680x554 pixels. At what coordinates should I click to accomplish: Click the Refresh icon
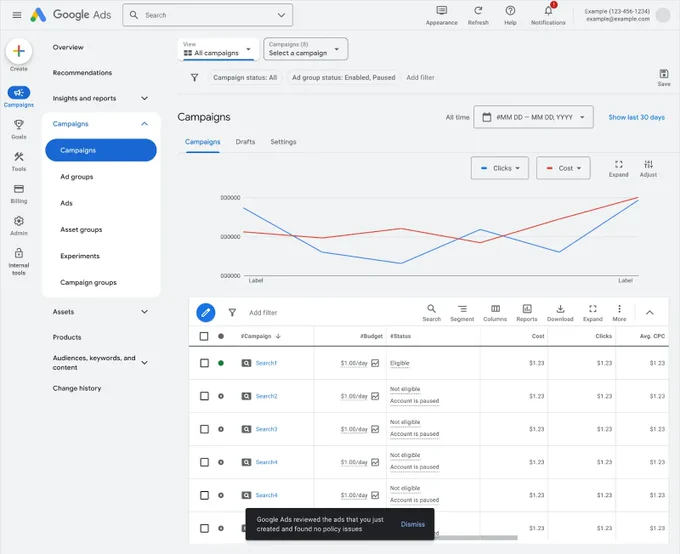[478, 11]
